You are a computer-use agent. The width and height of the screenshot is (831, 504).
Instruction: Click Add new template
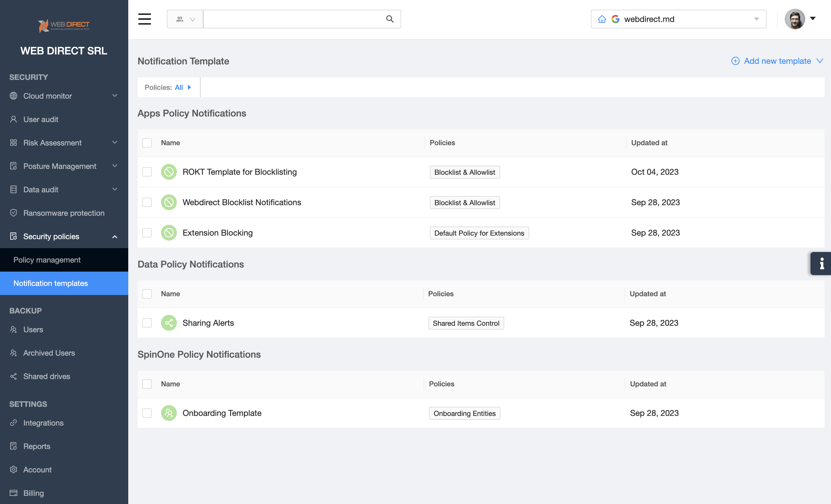click(x=777, y=61)
